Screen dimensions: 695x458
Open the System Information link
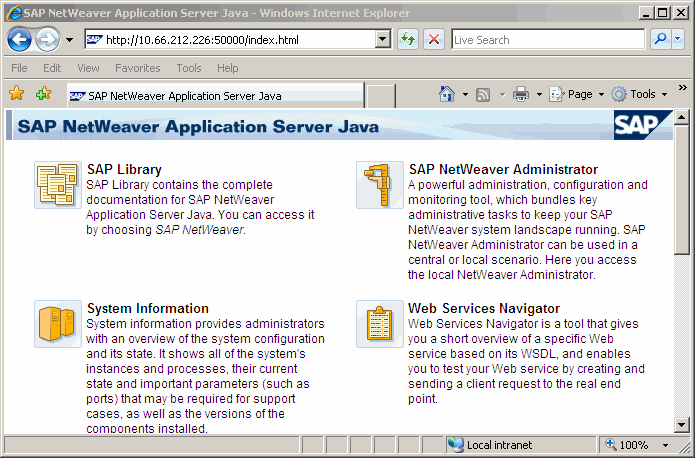click(148, 308)
